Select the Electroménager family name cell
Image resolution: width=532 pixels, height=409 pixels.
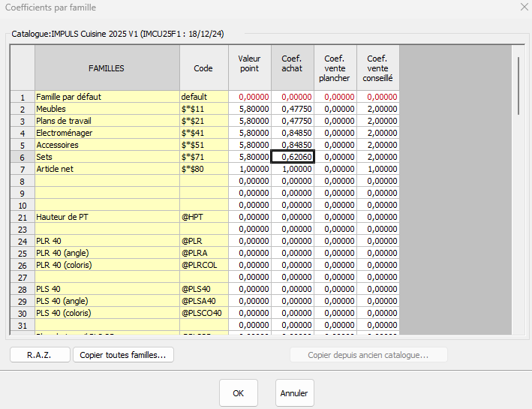click(107, 133)
